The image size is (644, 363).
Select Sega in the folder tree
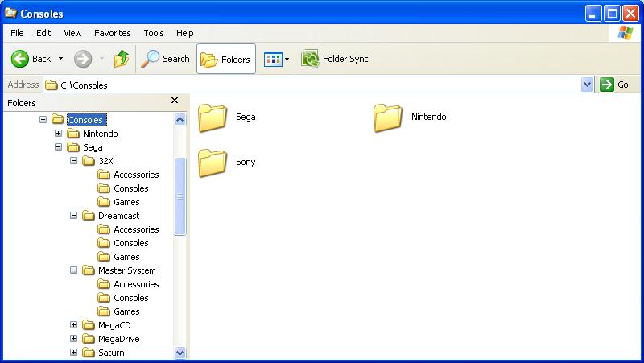93,147
